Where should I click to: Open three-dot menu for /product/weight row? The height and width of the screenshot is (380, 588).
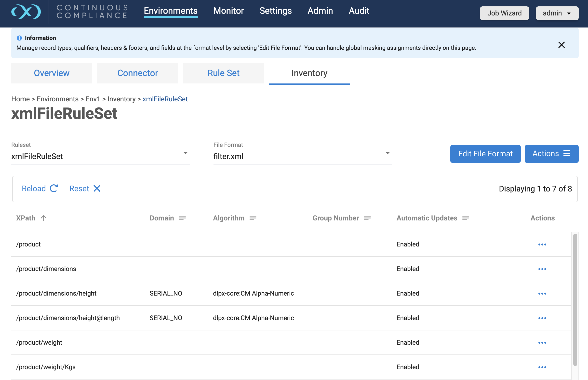tap(542, 343)
